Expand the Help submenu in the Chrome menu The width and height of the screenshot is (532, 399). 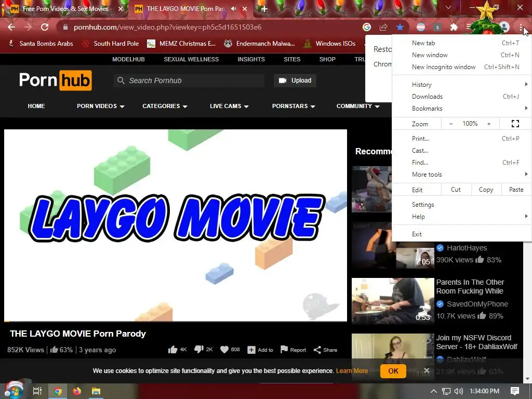(x=462, y=217)
